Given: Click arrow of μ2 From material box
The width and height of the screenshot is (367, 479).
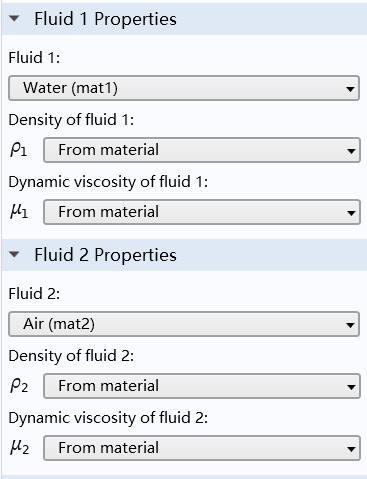Looking at the screenshot, I should click(351, 449).
